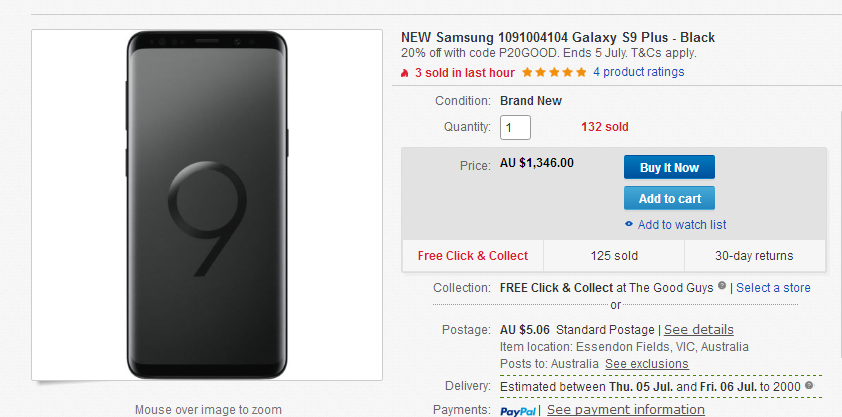
Task: Click Select a store link
Action: 773,288
